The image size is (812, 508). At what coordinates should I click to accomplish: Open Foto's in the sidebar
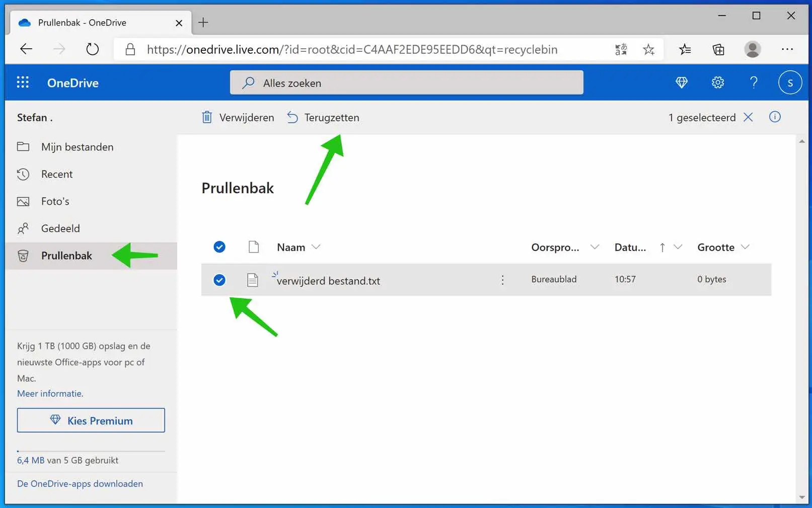click(x=91, y=201)
